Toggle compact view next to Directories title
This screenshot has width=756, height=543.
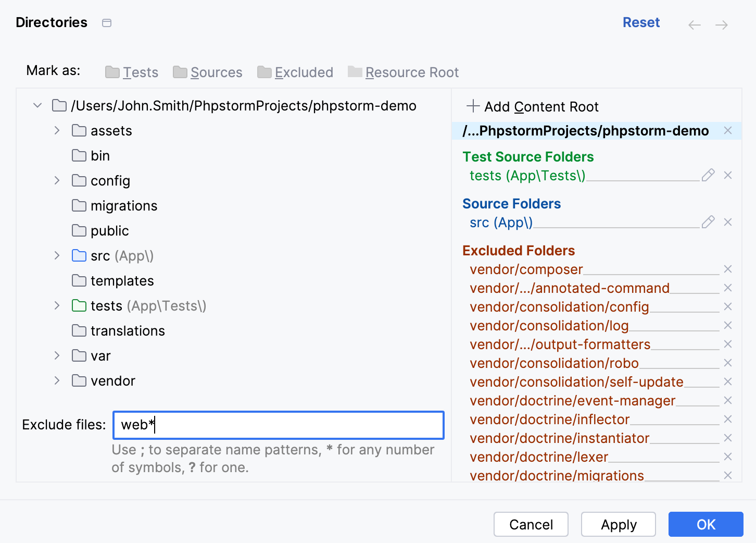106,23
